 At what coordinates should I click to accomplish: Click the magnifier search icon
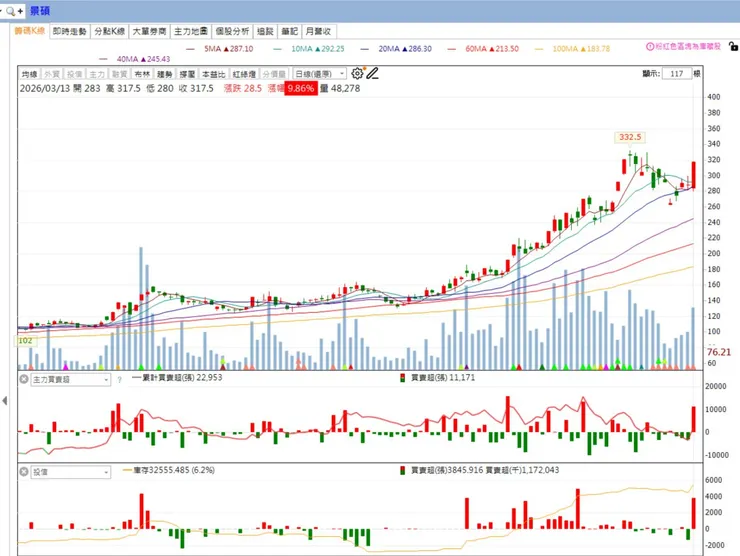[x=10, y=11]
